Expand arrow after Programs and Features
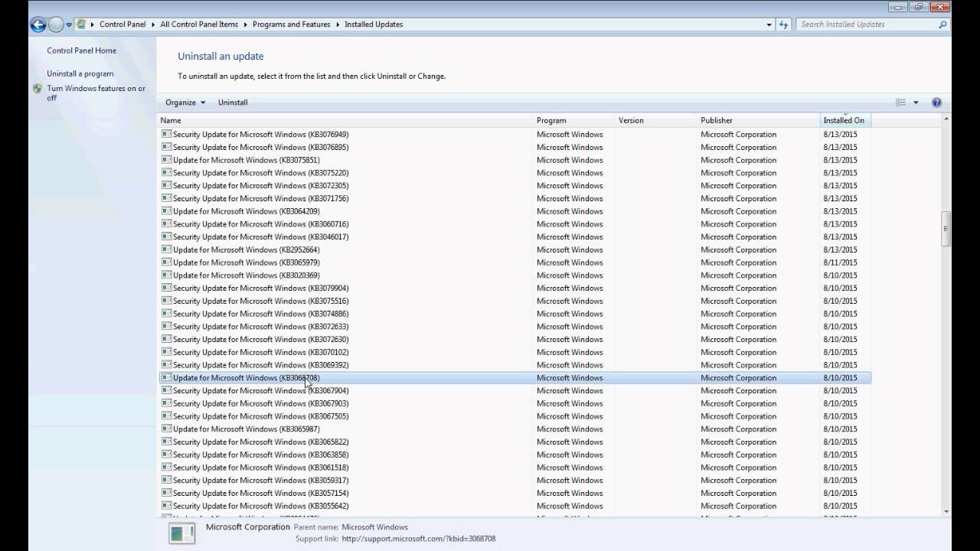 click(x=338, y=24)
